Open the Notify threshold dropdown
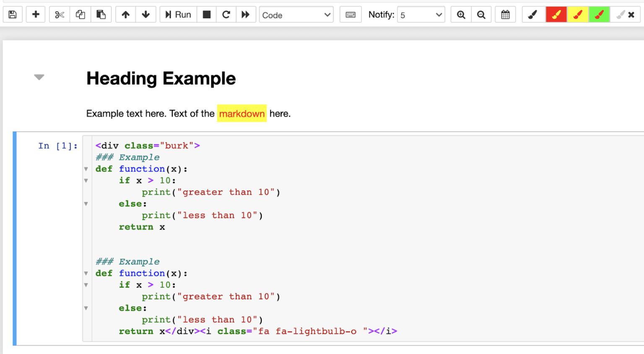The width and height of the screenshot is (644, 354). pos(421,15)
